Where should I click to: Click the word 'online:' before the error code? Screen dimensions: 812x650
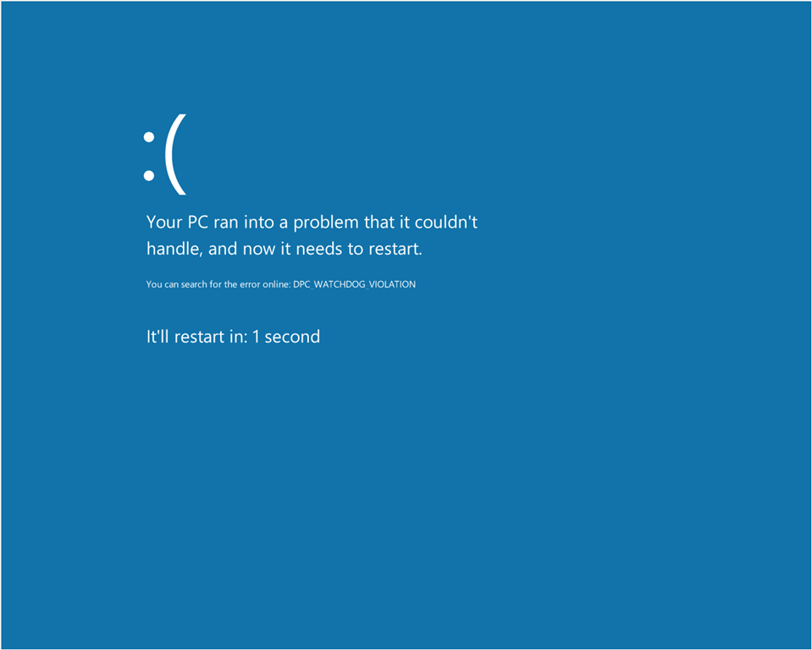tap(277, 284)
